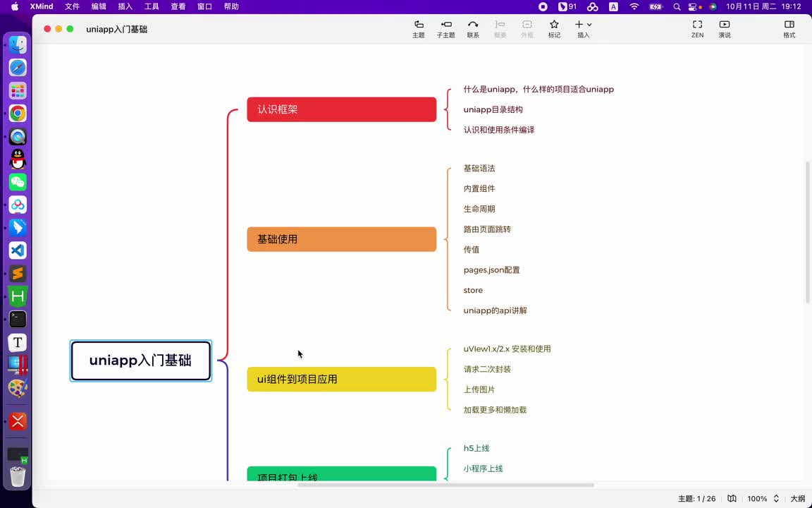Select the yellow ui组件到项目应用 topic
The height and width of the screenshot is (508, 812).
tap(342, 379)
